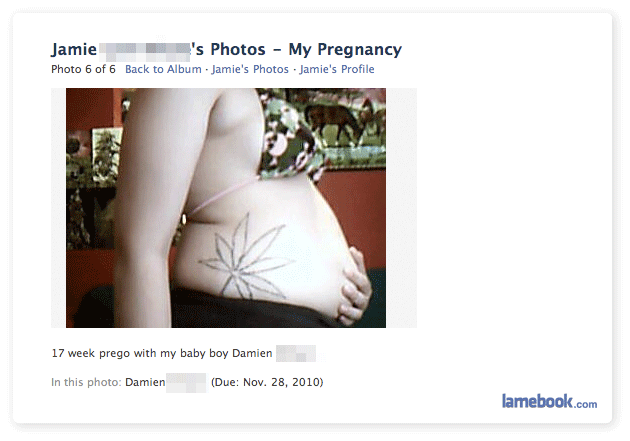
Task: Click 'My Pregnancy' in the album title
Action: (345, 50)
